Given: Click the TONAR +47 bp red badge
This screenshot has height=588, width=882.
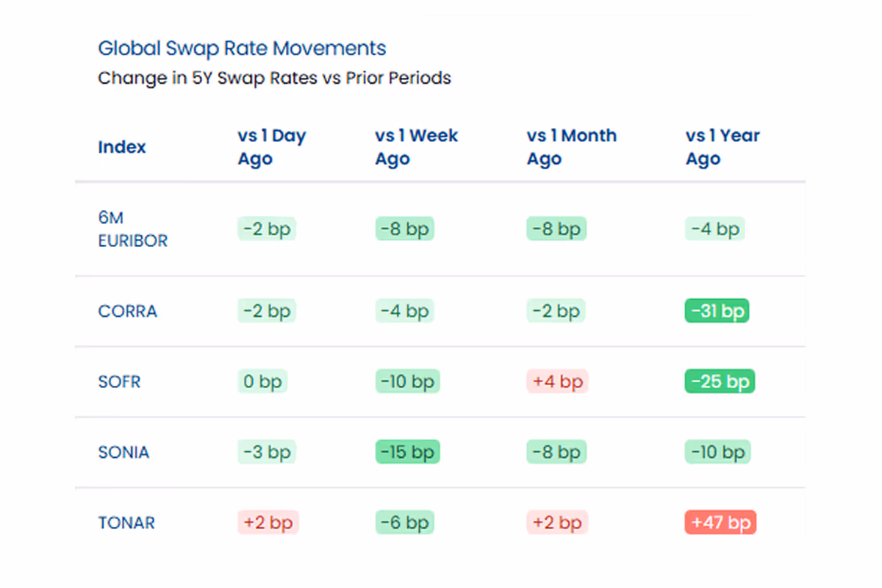Looking at the screenshot, I should point(720,523).
